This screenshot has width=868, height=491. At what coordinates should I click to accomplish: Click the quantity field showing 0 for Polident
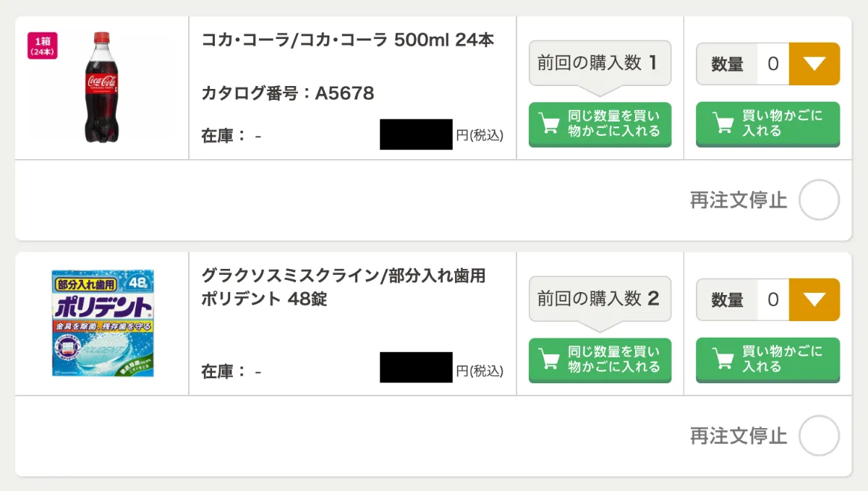pos(773,299)
